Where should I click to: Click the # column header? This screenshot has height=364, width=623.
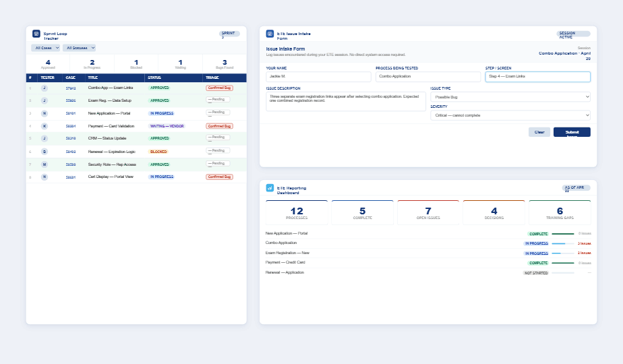pyautogui.click(x=30, y=78)
